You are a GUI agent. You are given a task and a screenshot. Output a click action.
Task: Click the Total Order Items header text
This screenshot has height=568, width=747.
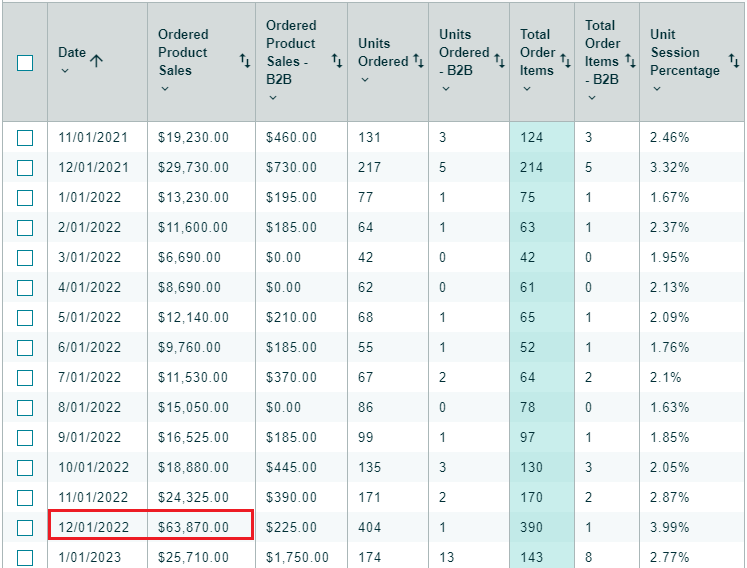tap(536, 52)
